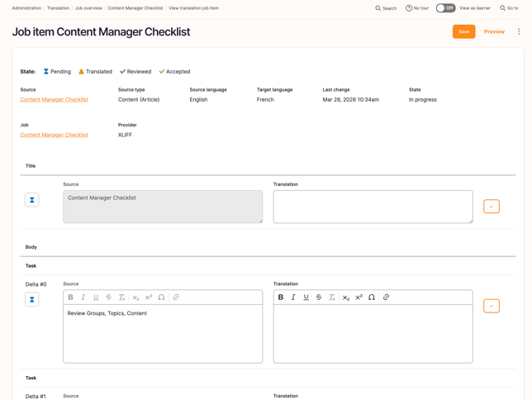Click the Title translation text field
532x400 pixels.
373,207
